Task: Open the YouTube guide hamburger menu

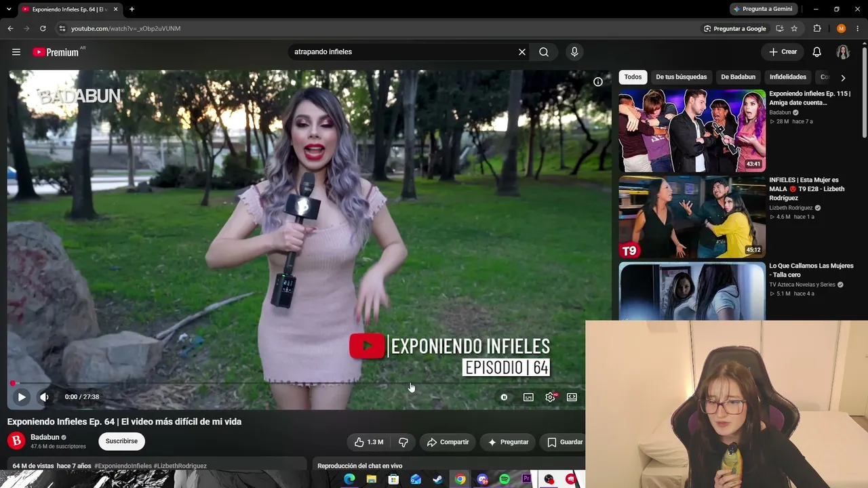Action: pyautogui.click(x=16, y=52)
